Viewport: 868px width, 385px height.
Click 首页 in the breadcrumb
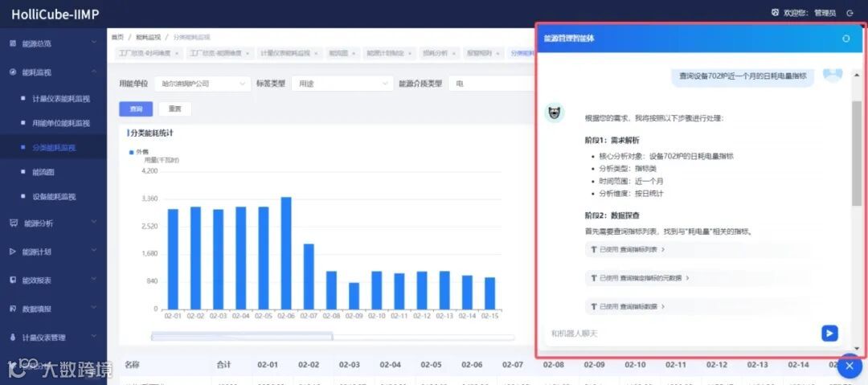point(117,38)
